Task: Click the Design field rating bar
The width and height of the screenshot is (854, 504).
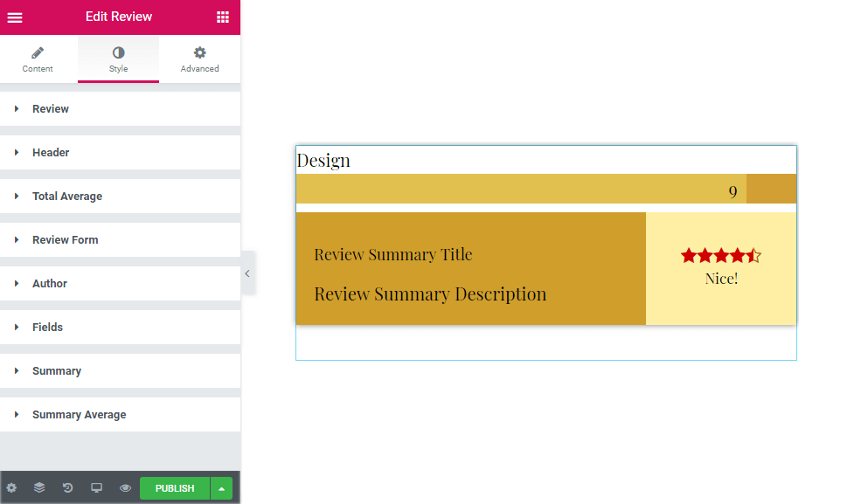Action: [x=546, y=189]
